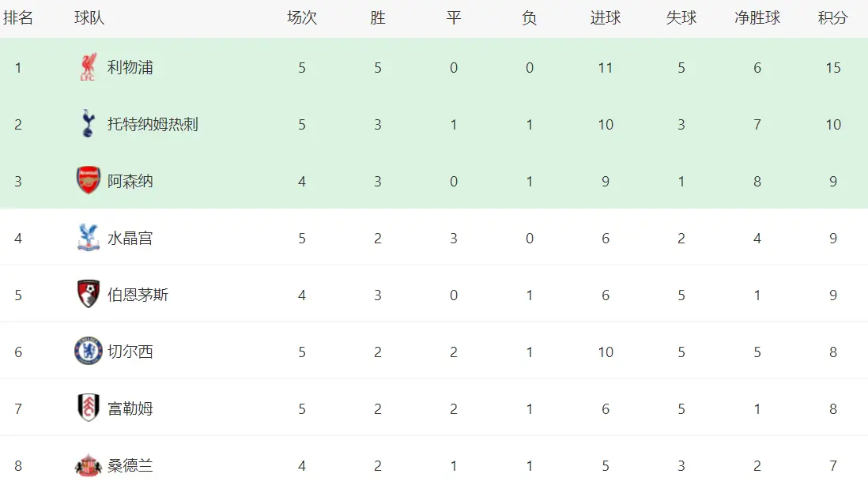Click the Sunderland club crest icon
The image size is (868, 489).
pos(88,465)
